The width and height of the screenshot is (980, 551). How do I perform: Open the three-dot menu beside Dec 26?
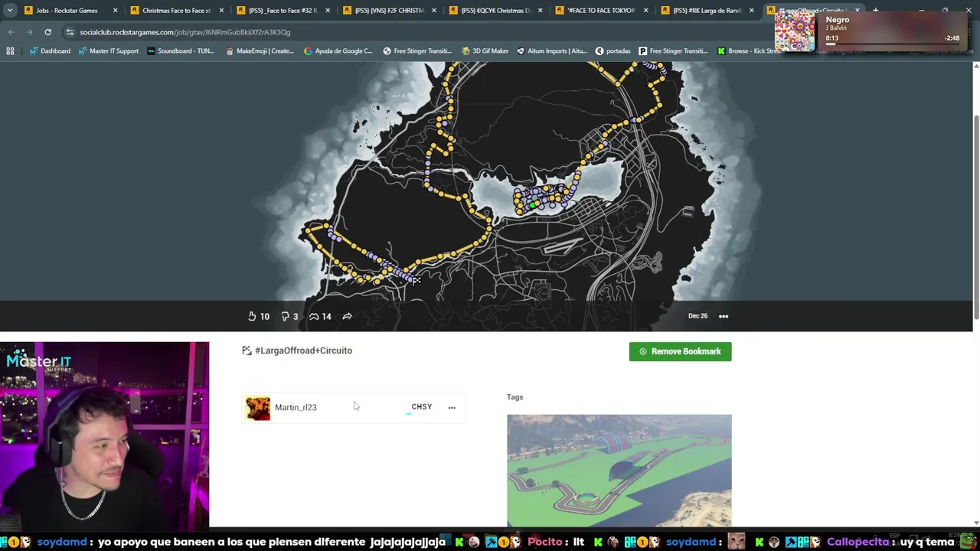(724, 316)
